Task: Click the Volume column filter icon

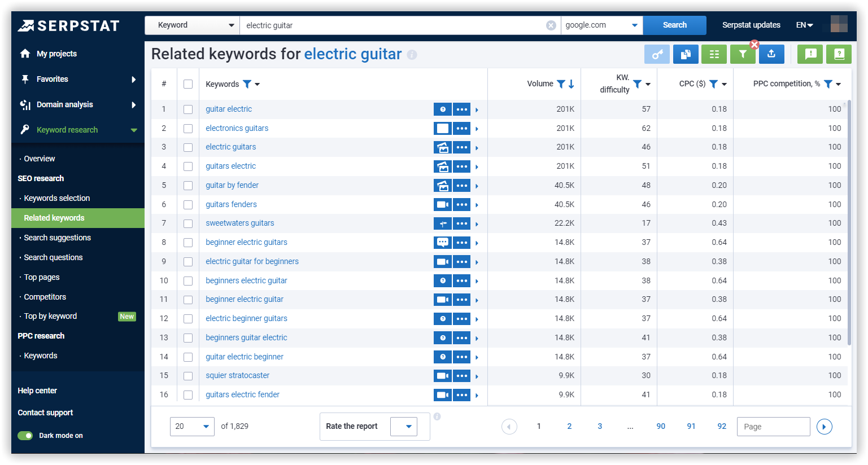Action: (561, 84)
